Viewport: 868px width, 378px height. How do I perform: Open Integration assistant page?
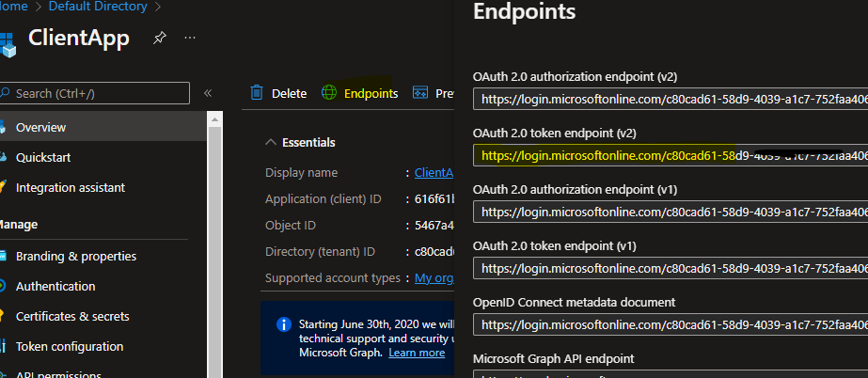[x=71, y=187]
